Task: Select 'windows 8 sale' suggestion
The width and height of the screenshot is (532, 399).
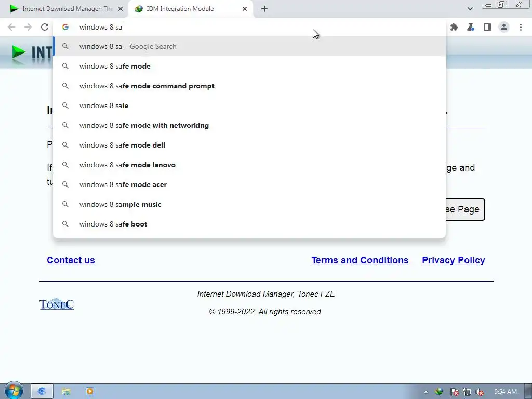Action: tap(249, 105)
